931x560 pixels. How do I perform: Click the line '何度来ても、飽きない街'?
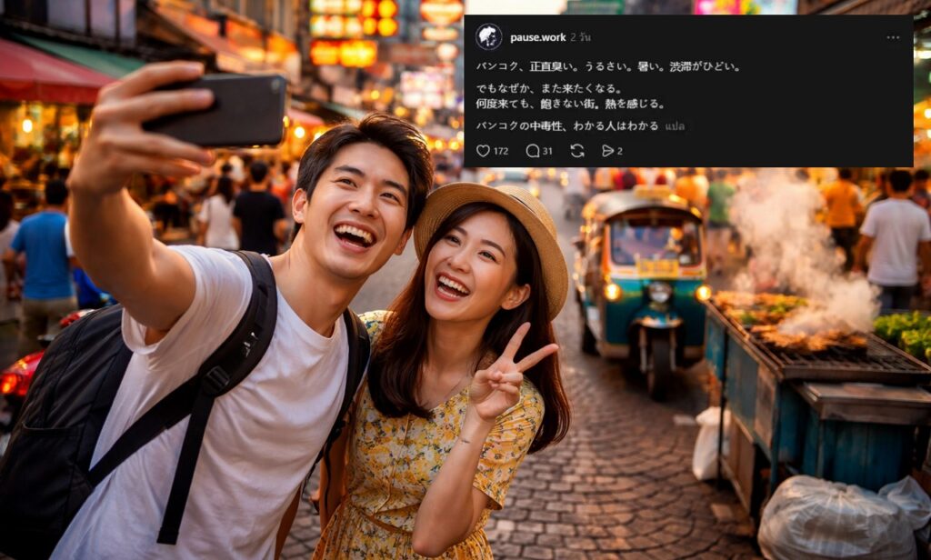(570, 104)
